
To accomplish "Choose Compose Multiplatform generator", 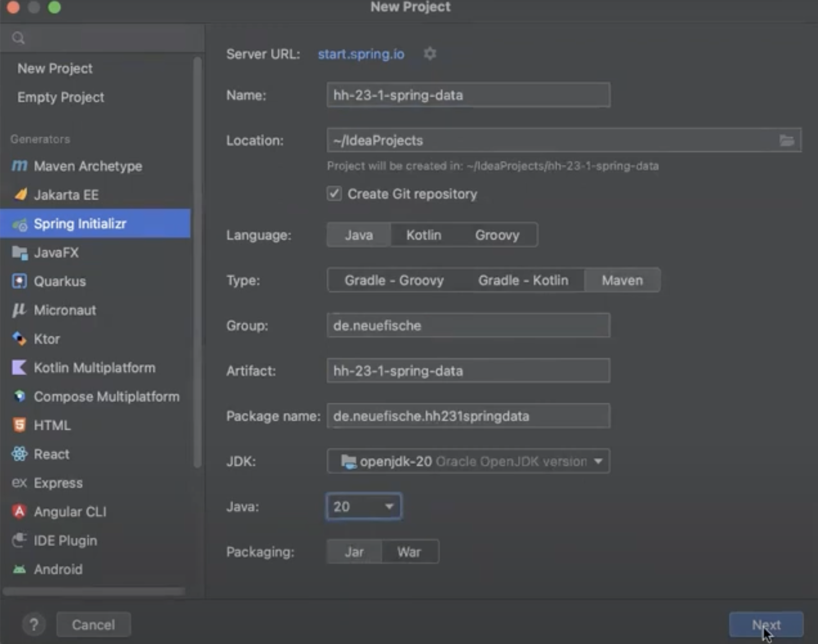I will (95, 397).
